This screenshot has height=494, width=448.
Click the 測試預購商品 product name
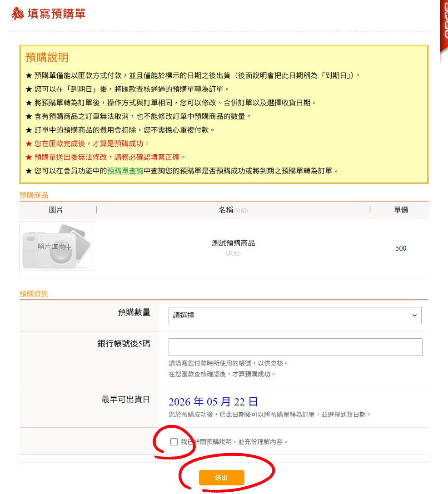pyautogui.click(x=233, y=243)
